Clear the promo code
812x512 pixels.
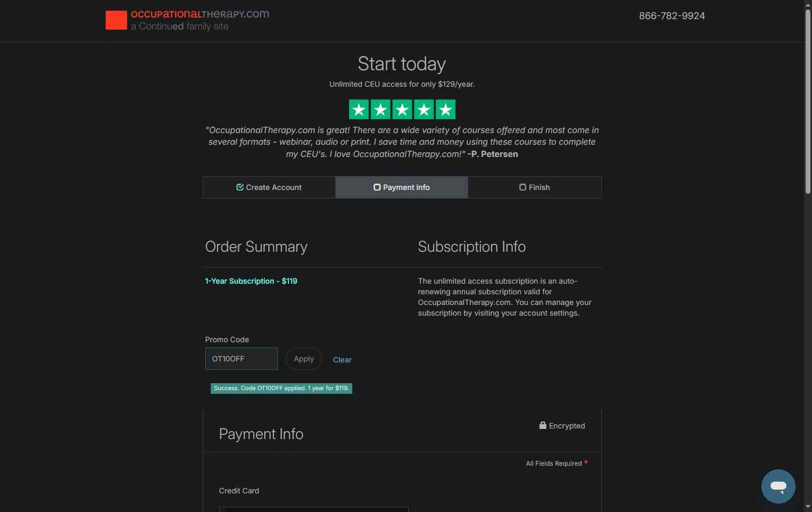(342, 360)
